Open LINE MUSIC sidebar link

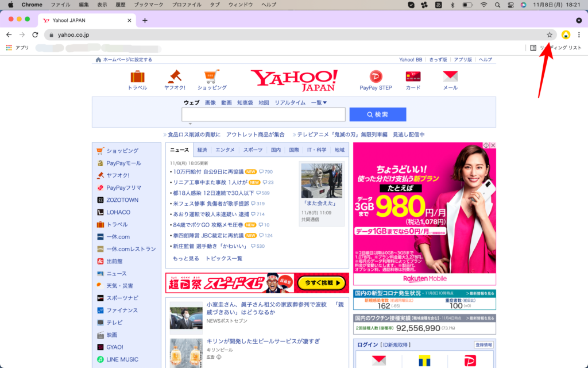[122, 359]
